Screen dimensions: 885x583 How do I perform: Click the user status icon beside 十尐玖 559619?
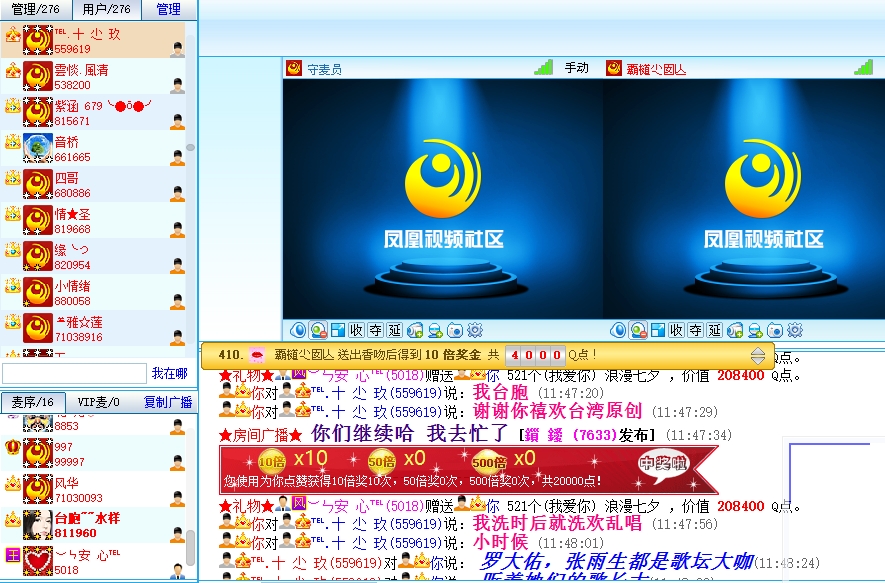(x=177, y=49)
